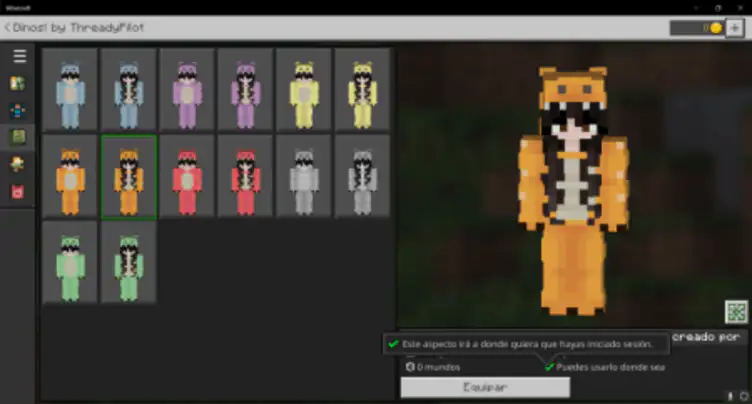Screen dimensions: 752x404
Task: Select gray dino skin without long hair
Action: pyautogui.click(x=304, y=177)
